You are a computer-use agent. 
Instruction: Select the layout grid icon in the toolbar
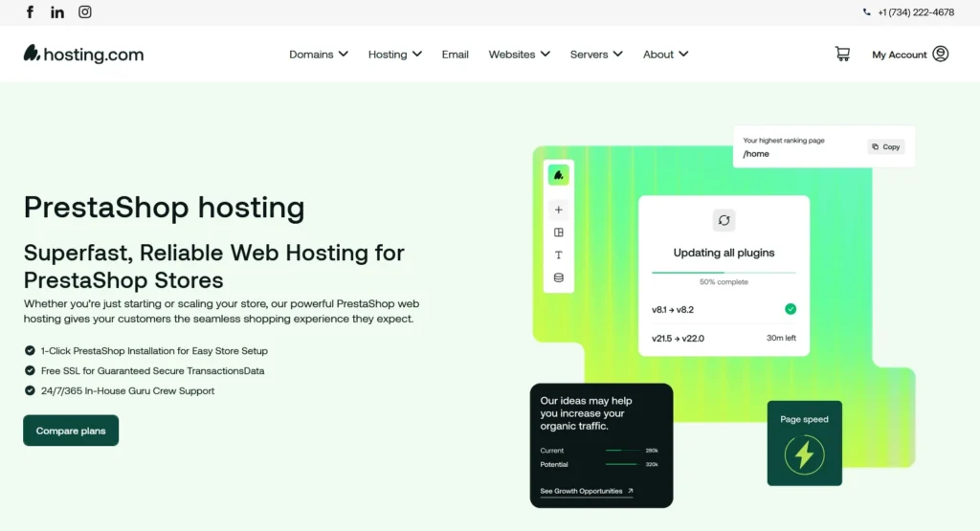[559, 232]
